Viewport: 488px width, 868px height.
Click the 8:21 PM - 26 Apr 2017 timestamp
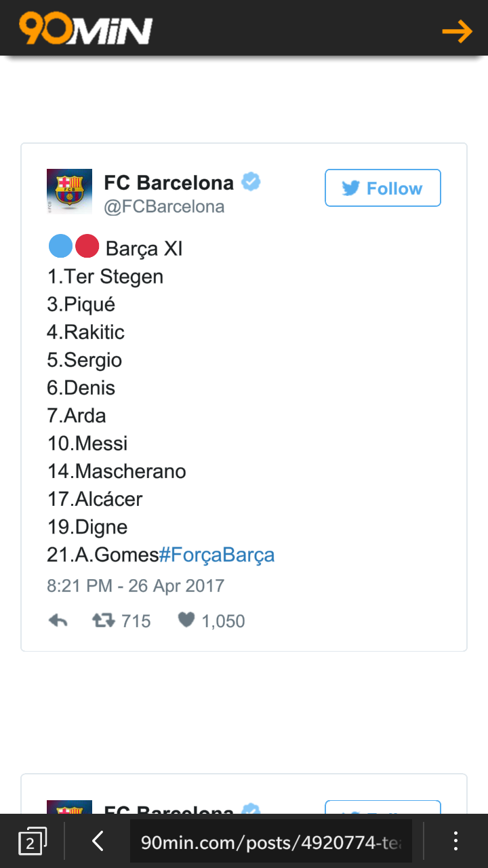[136, 586]
